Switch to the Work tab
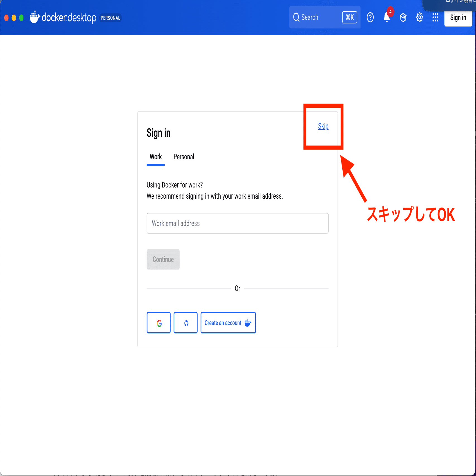This screenshot has width=476, height=476. (156, 157)
